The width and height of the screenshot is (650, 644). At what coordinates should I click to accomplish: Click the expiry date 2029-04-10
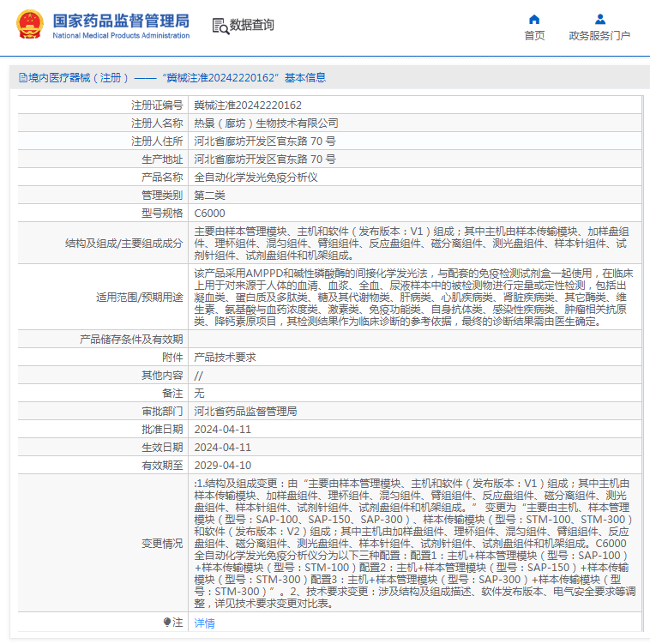point(223,466)
